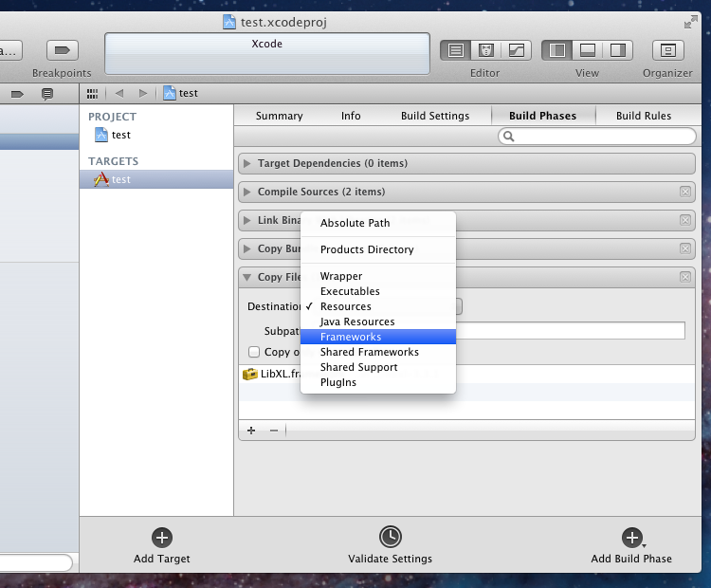This screenshot has width=711, height=588.
Task: Enter full screen with the arrows icon
Action: [690, 22]
